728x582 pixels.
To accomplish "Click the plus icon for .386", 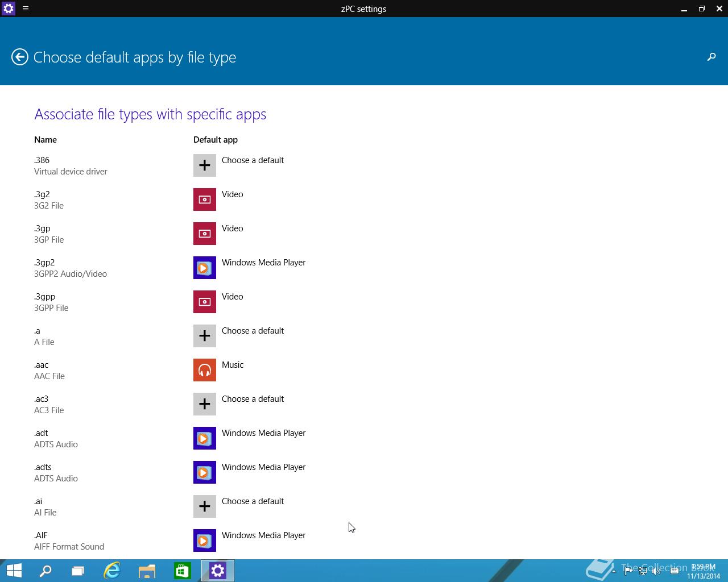I will 205,165.
